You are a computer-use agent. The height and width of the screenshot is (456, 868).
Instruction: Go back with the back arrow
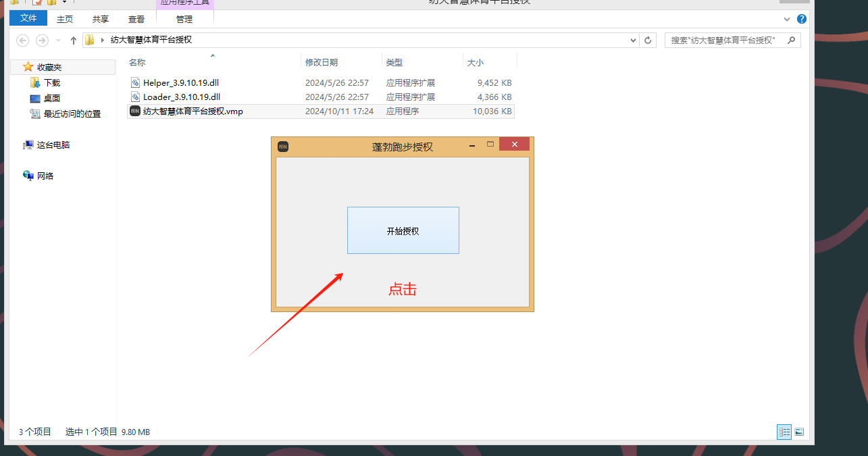pyautogui.click(x=23, y=41)
